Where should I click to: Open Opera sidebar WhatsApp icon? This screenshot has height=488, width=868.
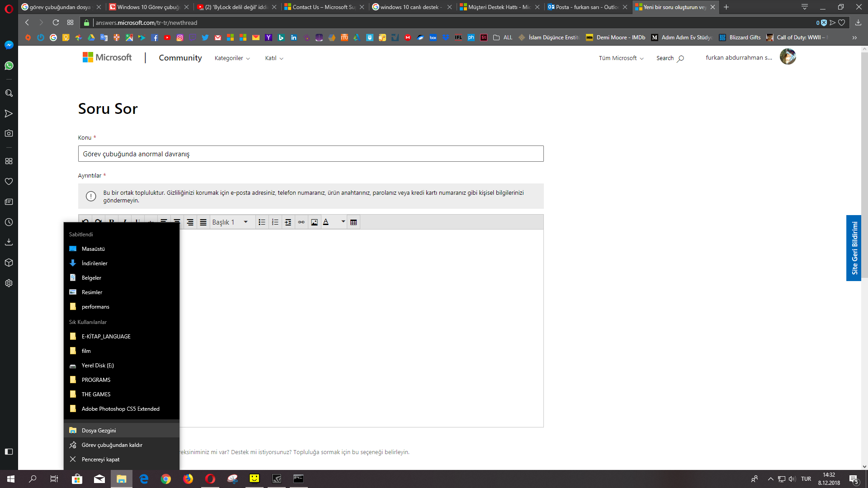(x=9, y=66)
